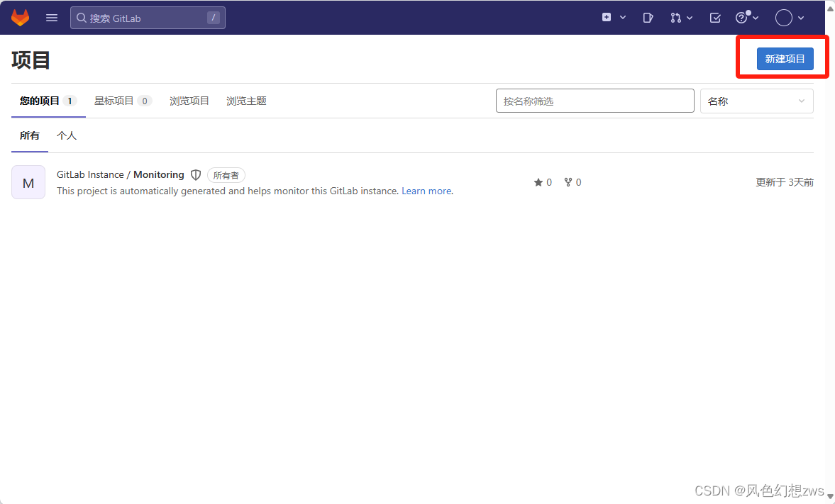Open the 浏览主题 tab
Viewport: 835px width, 504px height.
click(246, 101)
